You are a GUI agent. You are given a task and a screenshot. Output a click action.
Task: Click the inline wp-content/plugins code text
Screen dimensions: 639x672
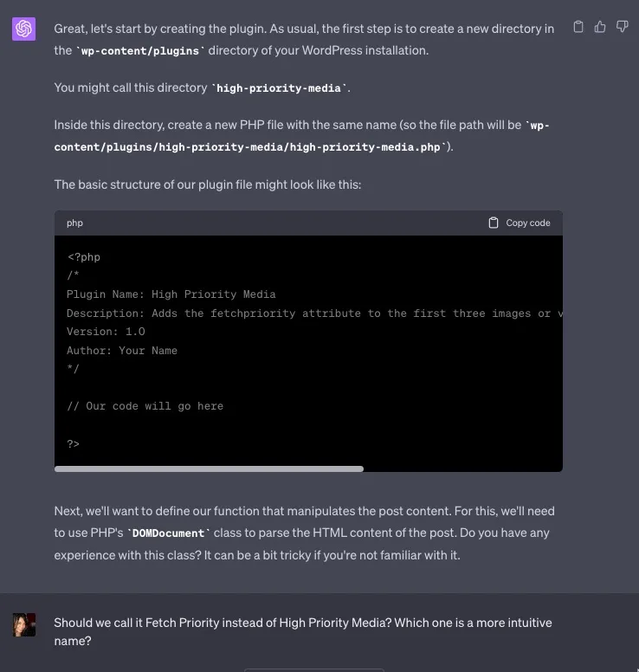(x=140, y=50)
